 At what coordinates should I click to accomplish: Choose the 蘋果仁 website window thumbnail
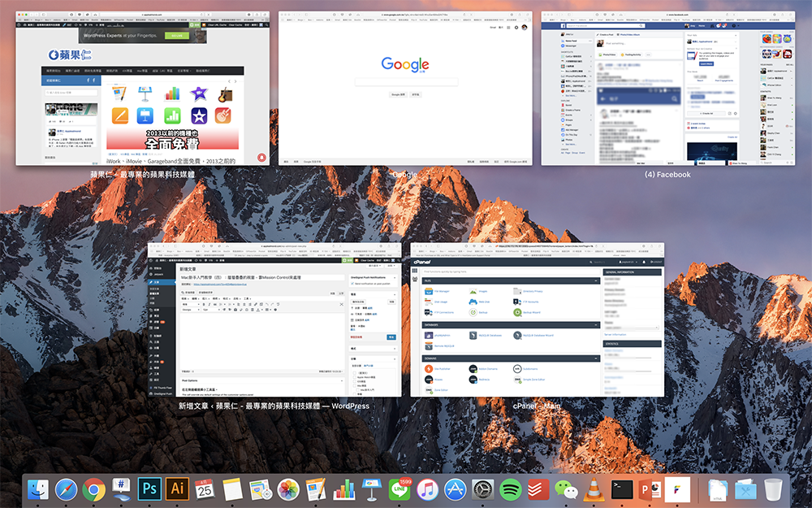[x=142, y=89]
